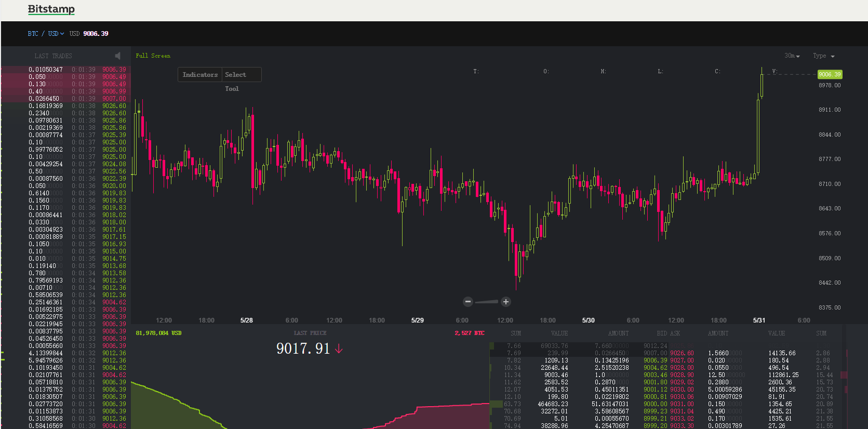868x429 pixels.
Task: Select the 9031.00 ask price
Action: (x=682, y=404)
